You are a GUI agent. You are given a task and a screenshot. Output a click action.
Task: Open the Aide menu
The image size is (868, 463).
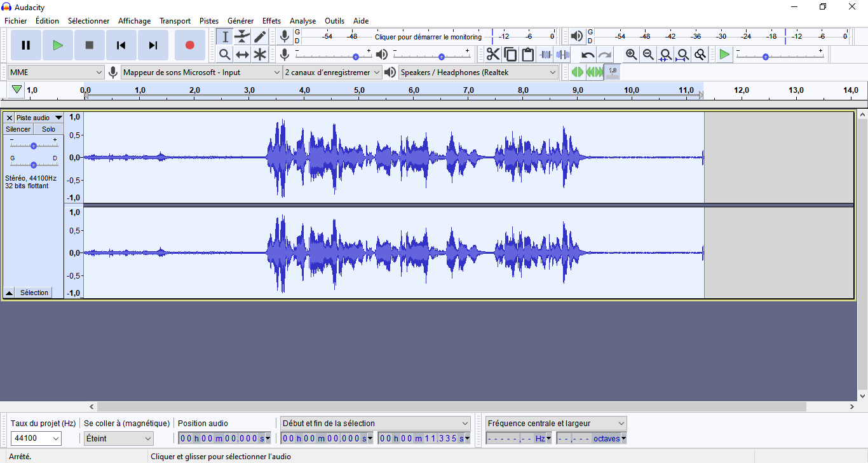[361, 21]
